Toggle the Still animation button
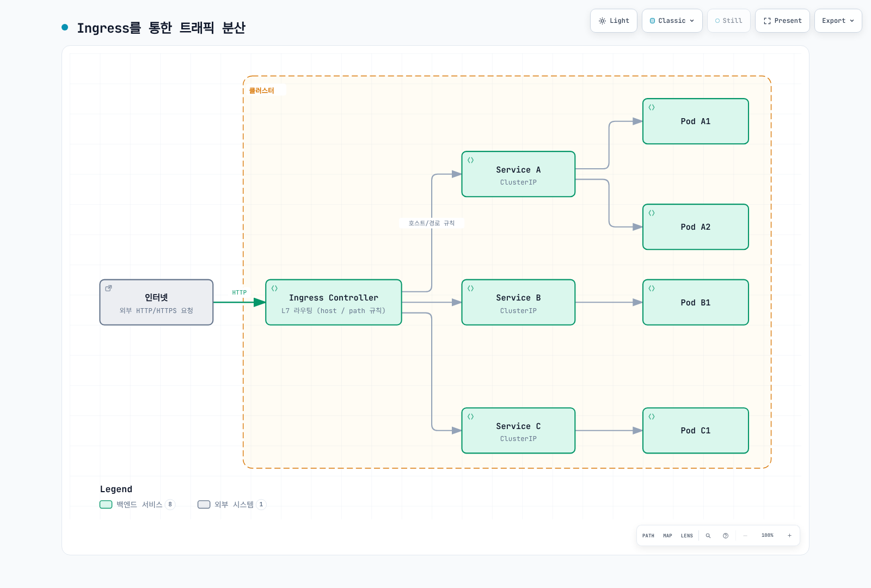 click(x=729, y=21)
